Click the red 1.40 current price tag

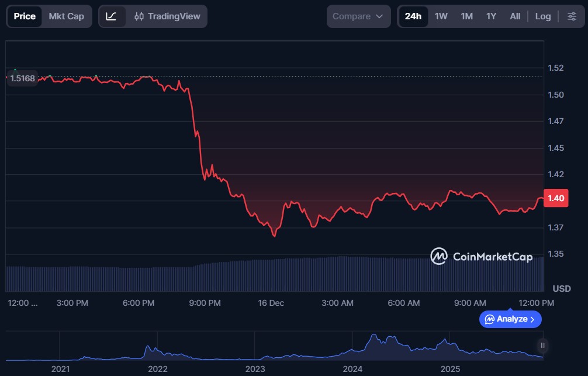tap(556, 198)
